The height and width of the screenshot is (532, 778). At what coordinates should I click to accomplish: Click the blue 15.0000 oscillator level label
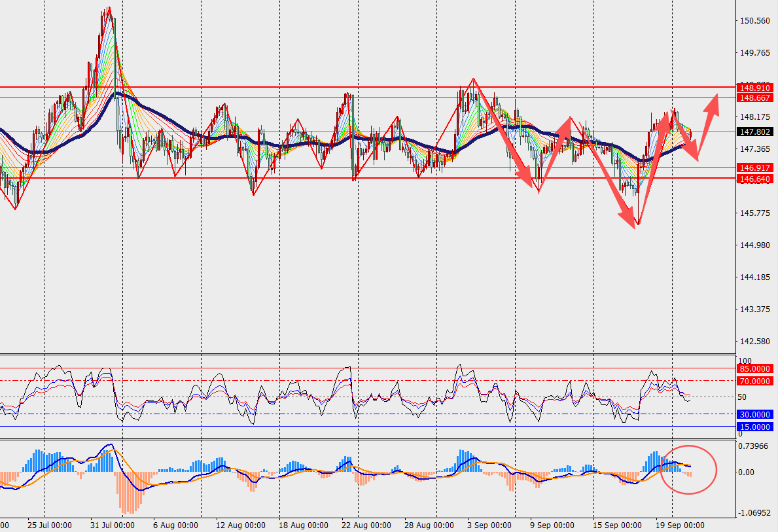coord(755,427)
